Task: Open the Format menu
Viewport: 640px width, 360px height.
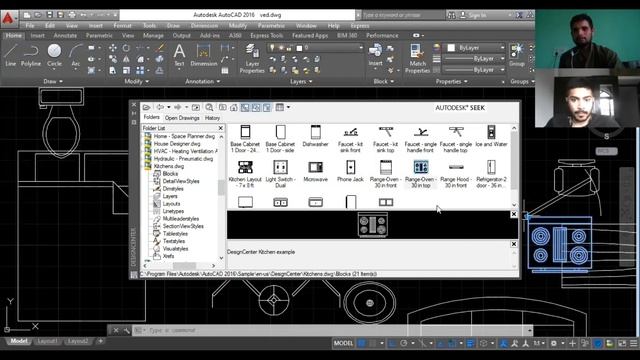Action: [x=122, y=26]
